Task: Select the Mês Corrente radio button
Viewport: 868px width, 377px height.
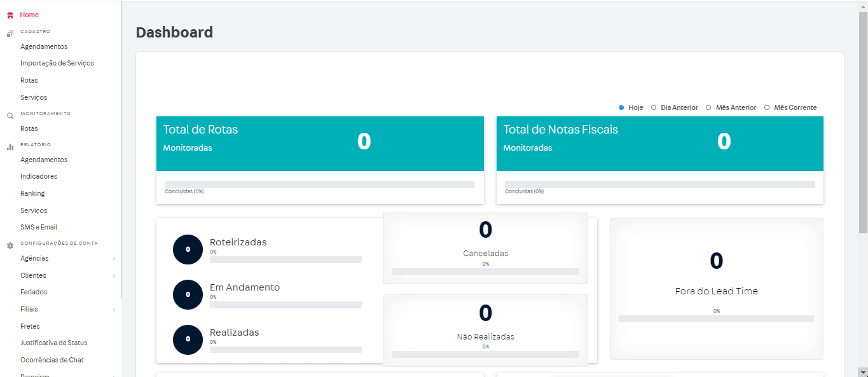Action: (x=767, y=107)
